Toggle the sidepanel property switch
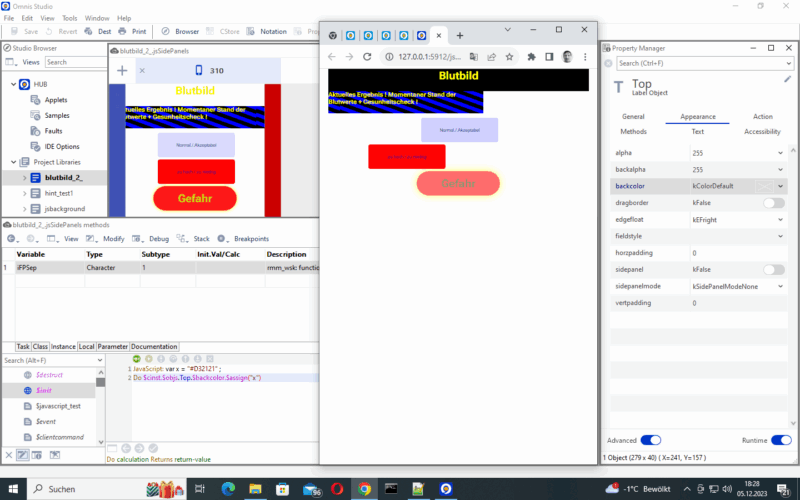This screenshot has width=800, height=500. point(774,270)
